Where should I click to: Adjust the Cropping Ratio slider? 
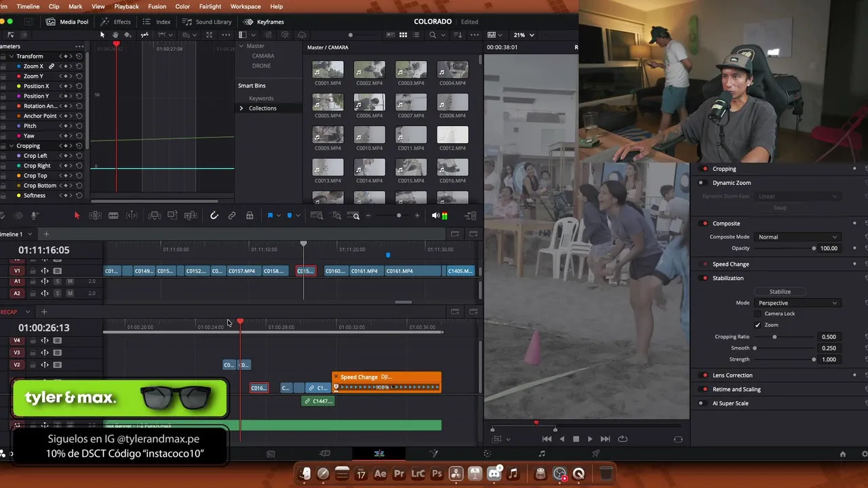pos(785,337)
